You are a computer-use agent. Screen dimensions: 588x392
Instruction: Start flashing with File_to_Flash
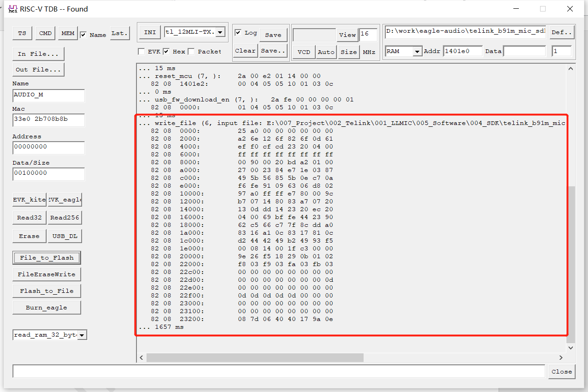pos(47,258)
